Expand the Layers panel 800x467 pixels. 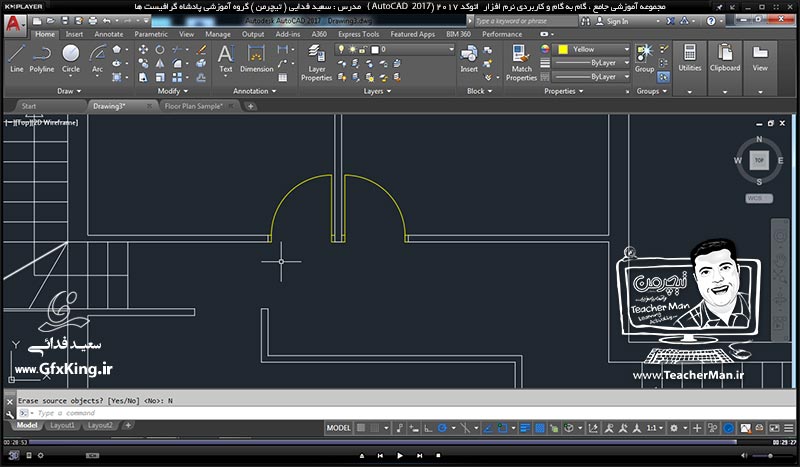[377, 91]
